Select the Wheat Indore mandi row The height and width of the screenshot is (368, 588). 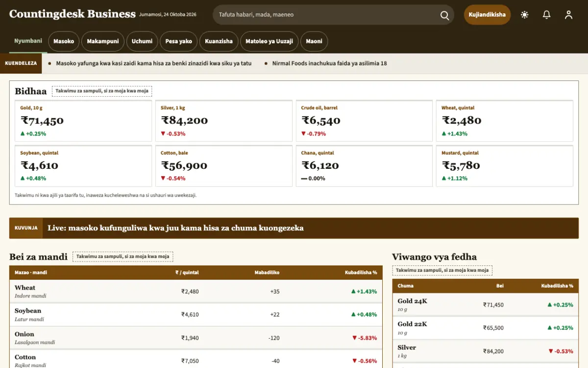(196, 291)
